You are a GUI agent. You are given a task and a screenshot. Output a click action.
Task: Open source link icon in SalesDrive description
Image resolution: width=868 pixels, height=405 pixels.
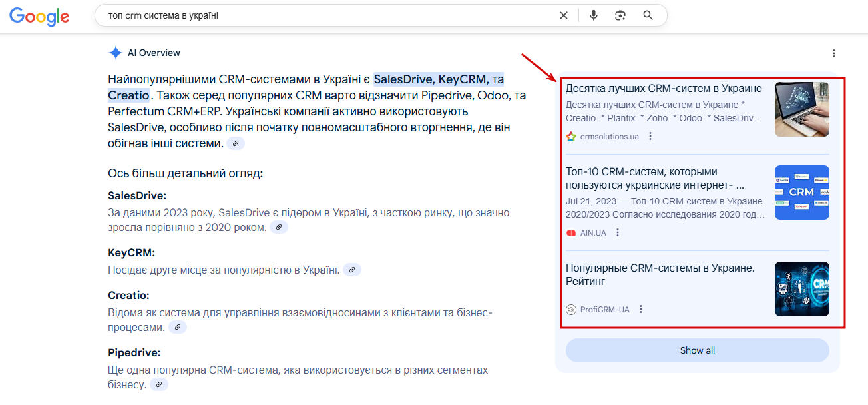(279, 227)
